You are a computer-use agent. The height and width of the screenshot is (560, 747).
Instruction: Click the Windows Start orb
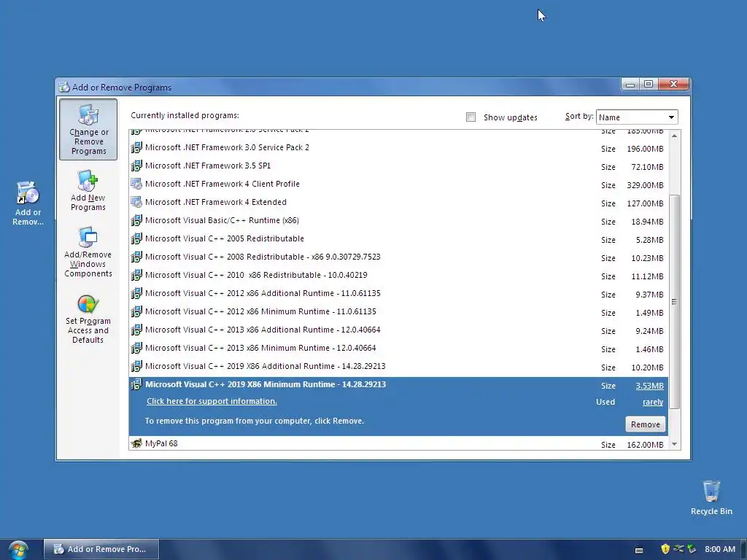[18, 550]
